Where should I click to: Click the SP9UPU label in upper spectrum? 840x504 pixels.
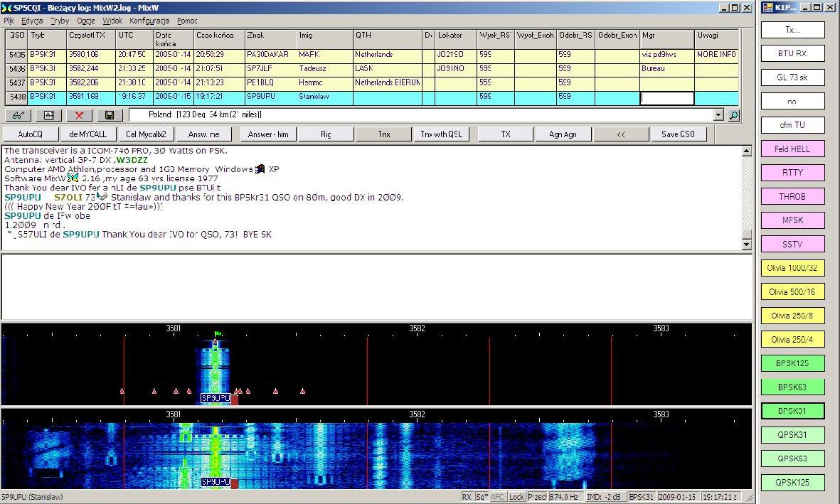pos(216,398)
